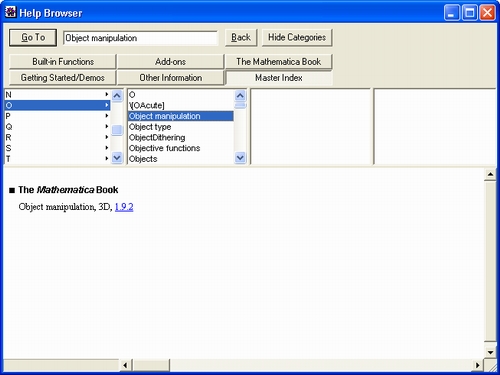Click the Help Browser title bar icon
This screenshot has width=500, height=375.
click(10, 12)
